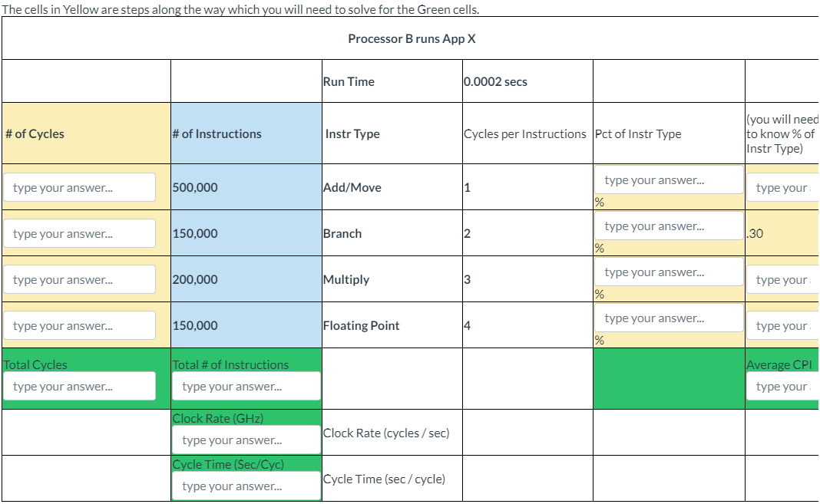Screen dimensions: 820x504
Task: Click the Branch Pct of Instr Type input
Action: pyautogui.click(x=669, y=226)
